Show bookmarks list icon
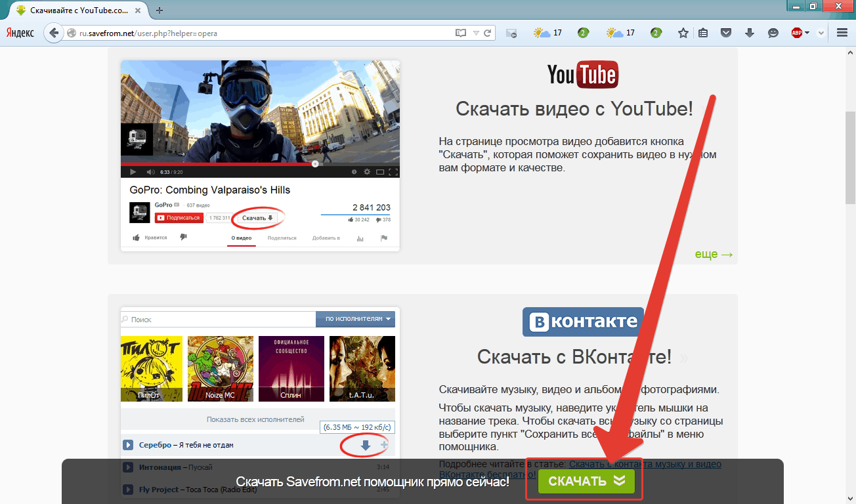The height and width of the screenshot is (504, 856). (x=703, y=33)
